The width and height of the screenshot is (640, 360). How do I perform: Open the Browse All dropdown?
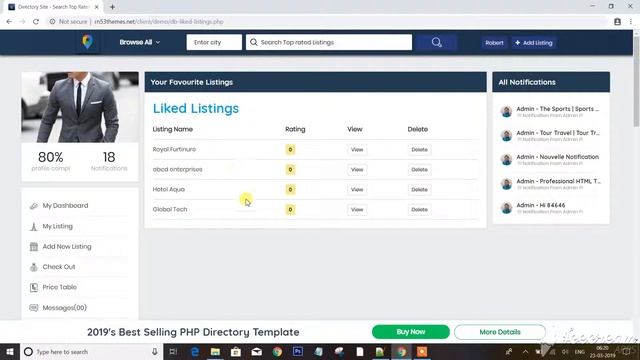(140, 42)
